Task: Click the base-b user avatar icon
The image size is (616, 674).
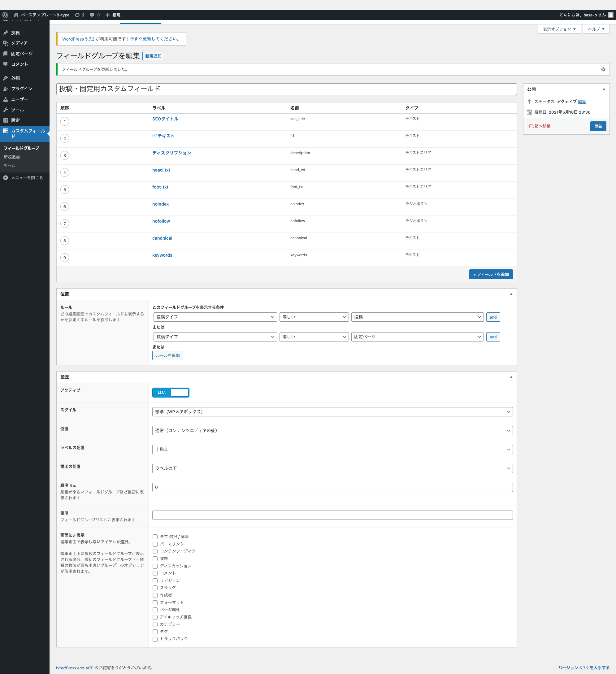Action: click(611, 15)
